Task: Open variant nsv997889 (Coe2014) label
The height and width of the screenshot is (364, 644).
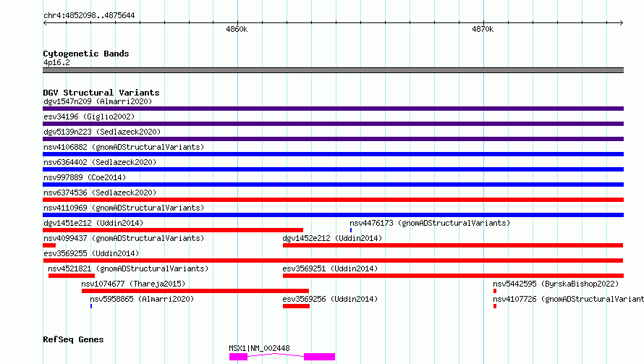Action: 85,177
